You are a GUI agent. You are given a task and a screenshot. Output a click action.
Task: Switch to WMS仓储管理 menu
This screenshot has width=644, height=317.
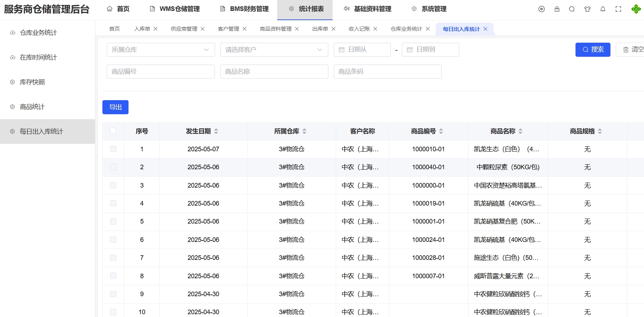175,9
